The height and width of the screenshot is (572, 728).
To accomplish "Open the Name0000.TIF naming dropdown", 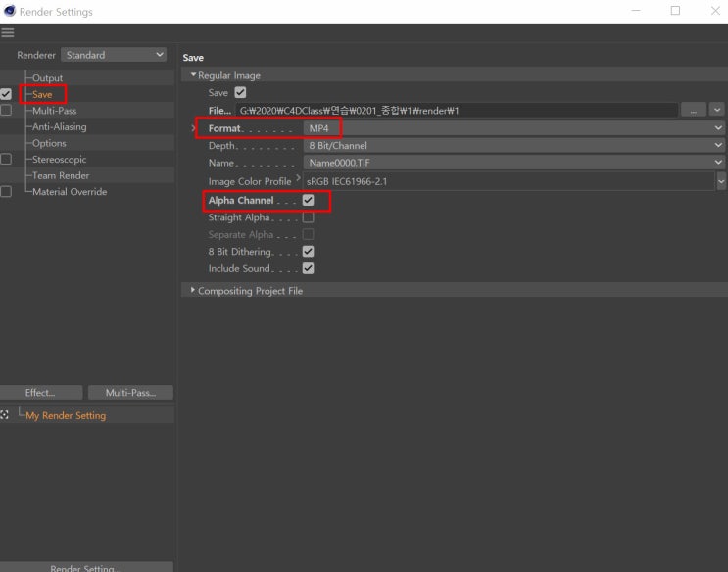I will point(513,163).
